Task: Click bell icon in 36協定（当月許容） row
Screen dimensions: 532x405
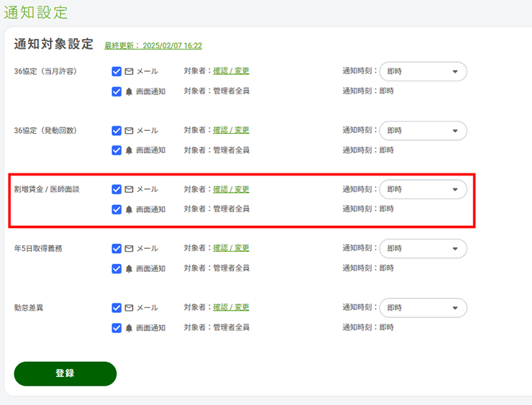Action: [129, 91]
